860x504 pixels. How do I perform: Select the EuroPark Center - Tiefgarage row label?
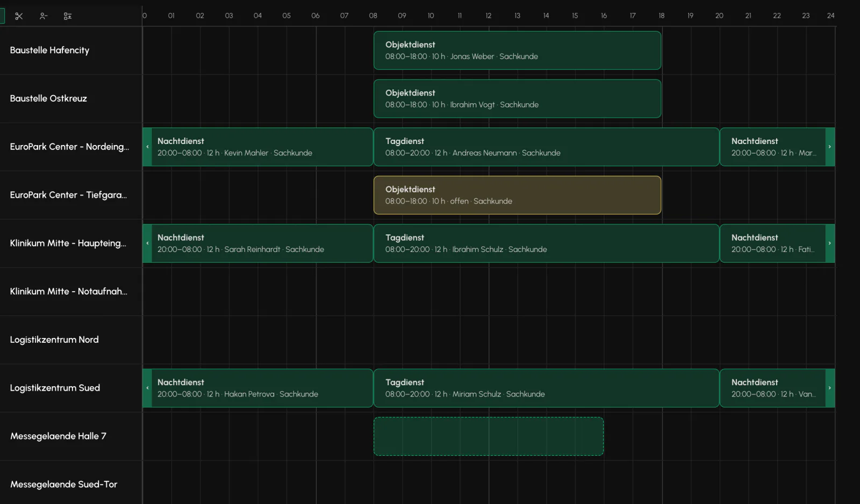click(68, 195)
